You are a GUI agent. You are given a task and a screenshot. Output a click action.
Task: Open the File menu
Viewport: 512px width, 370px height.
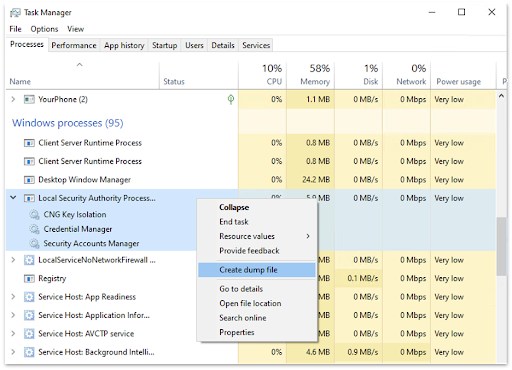click(x=15, y=29)
